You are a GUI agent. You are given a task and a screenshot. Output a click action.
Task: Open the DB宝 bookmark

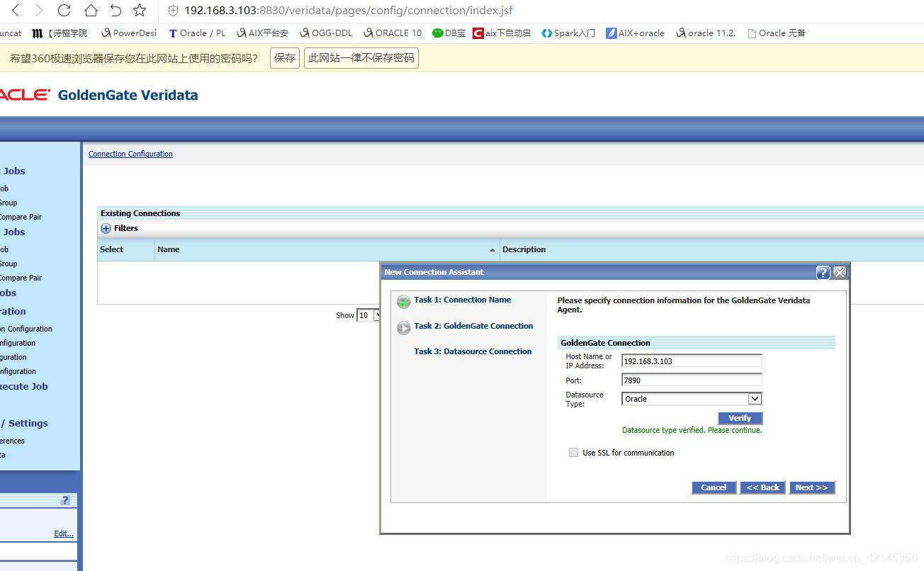(x=449, y=33)
